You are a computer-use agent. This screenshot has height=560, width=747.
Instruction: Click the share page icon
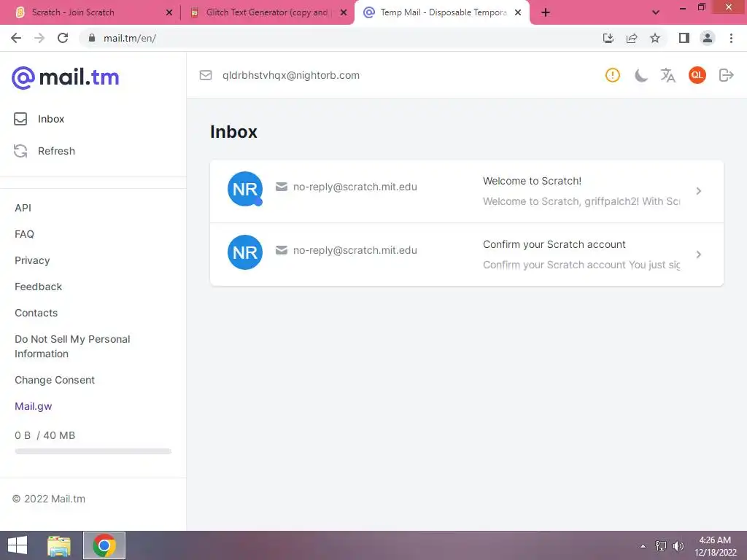click(x=632, y=38)
